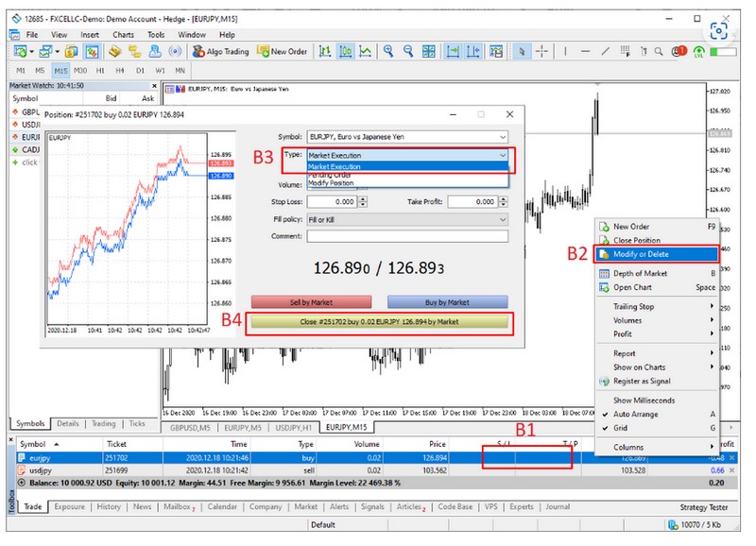The height and width of the screenshot is (546, 756).
Task: Toggle Algo Trading
Action: [x=220, y=51]
